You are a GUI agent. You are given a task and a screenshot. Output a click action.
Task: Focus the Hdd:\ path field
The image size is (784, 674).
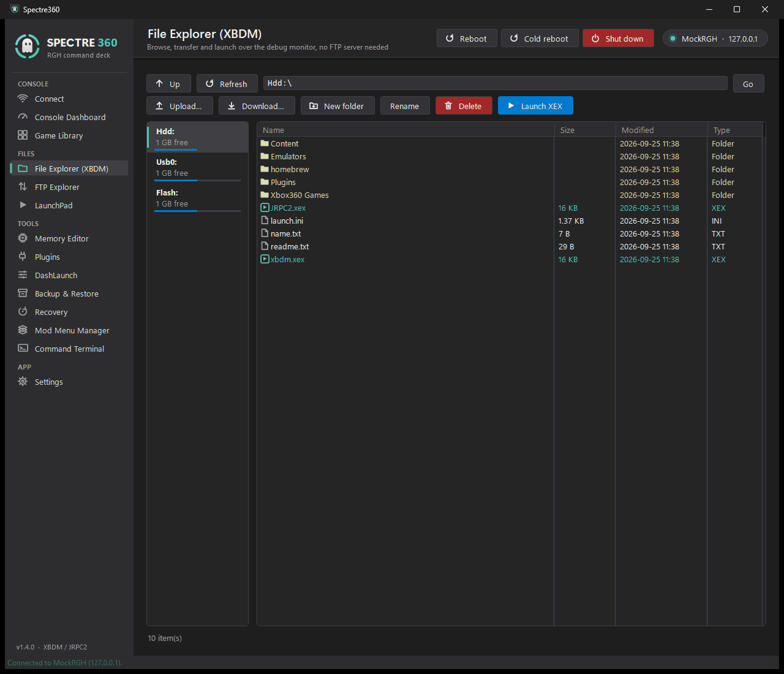(x=496, y=83)
